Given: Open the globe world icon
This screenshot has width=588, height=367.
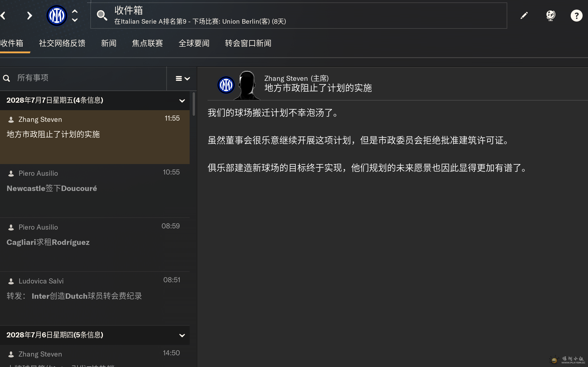Looking at the screenshot, I should pyautogui.click(x=550, y=16).
